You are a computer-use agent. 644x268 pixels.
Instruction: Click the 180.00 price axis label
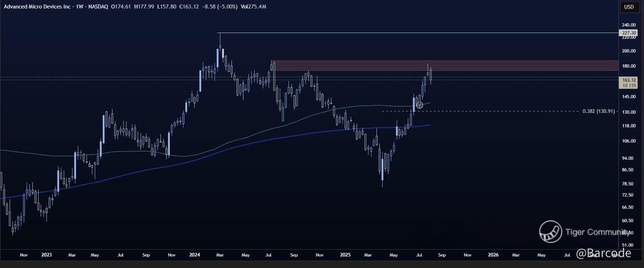(x=629, y=66)
